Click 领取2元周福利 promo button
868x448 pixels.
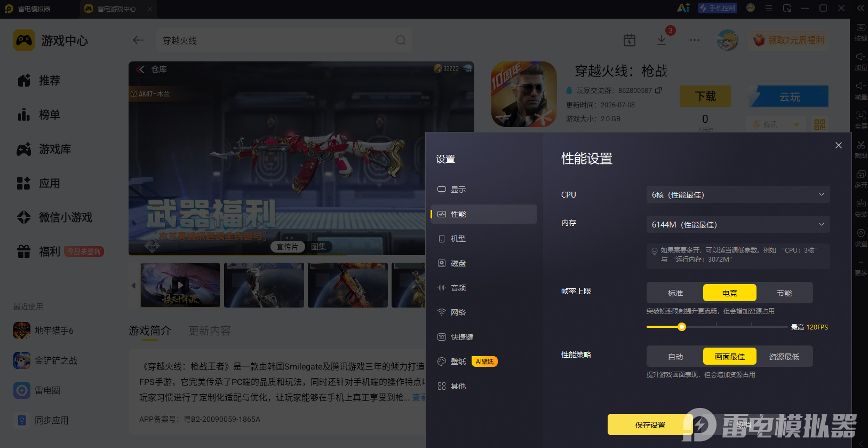pos(789,40)
